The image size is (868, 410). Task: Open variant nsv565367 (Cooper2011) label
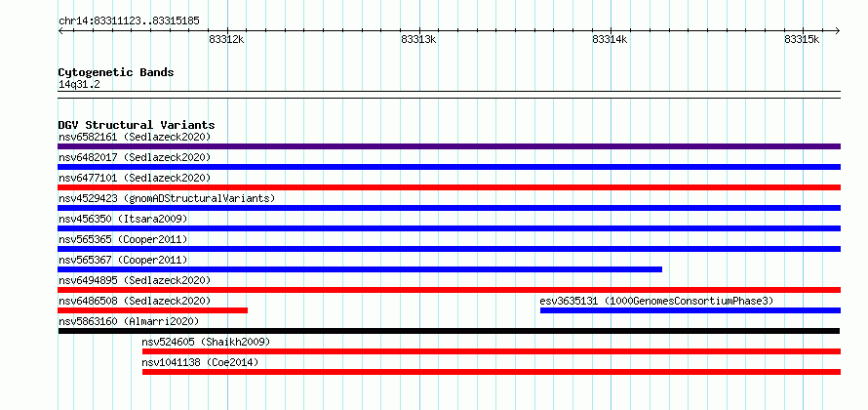tap(123, 260)
